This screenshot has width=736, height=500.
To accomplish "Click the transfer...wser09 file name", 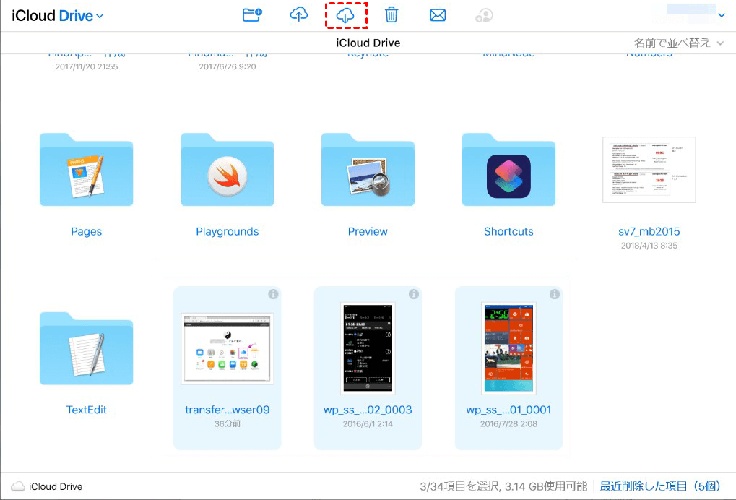I will click(x=227, y=409).
